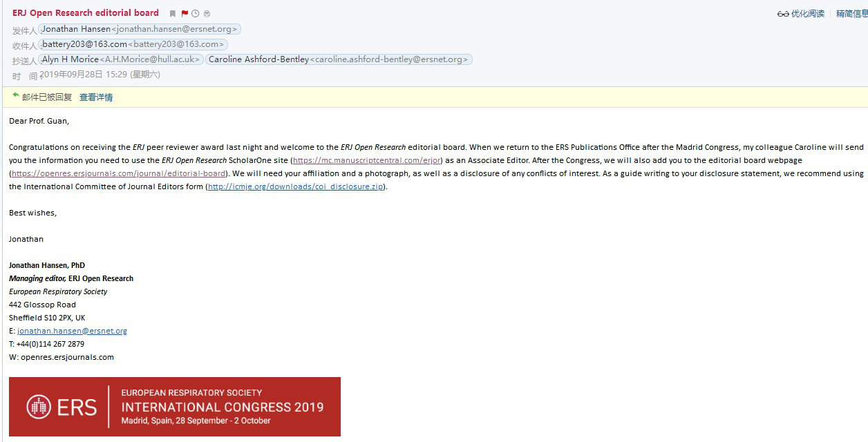Click jonathan.hansen@ersnet.org link in signature

[x=72, y=331]
